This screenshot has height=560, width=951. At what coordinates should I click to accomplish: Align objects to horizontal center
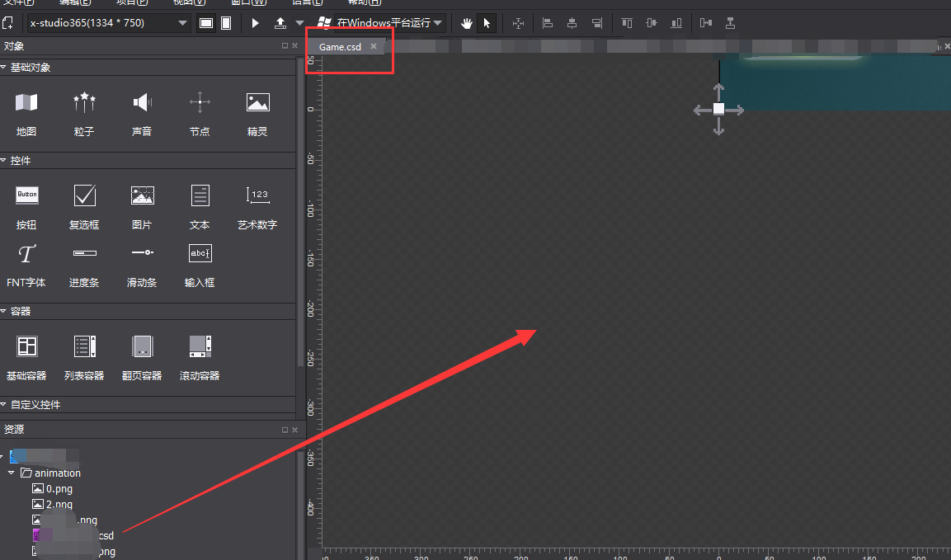[572, 23]
